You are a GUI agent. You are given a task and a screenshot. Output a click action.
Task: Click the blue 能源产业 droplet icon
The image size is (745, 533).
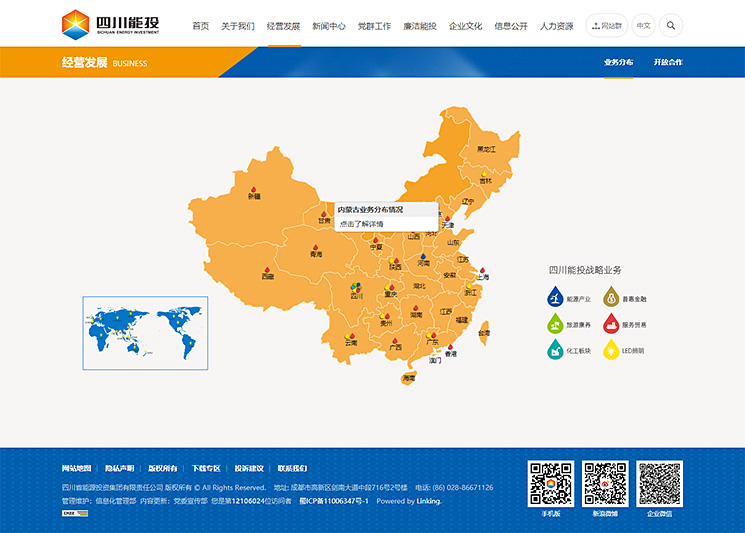pos(554,298)
